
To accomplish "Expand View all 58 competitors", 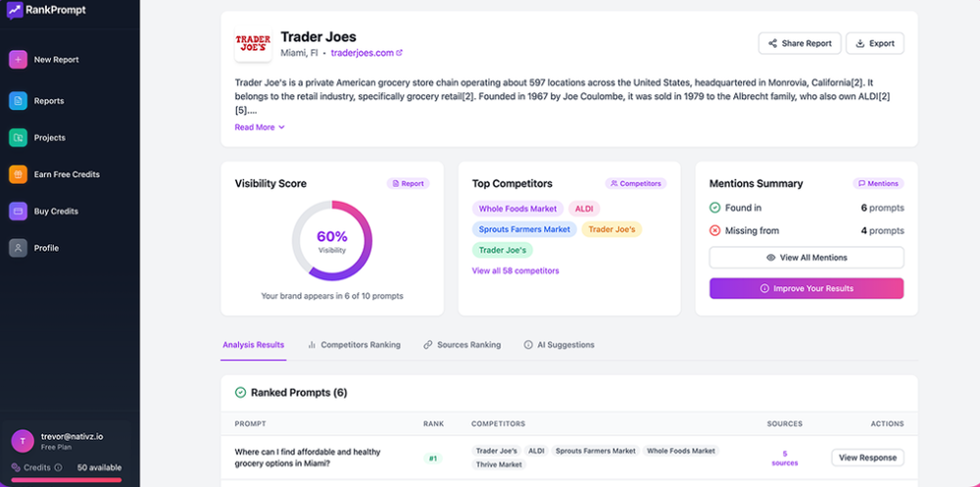I will pyautogui.click(x=515, y=270).
